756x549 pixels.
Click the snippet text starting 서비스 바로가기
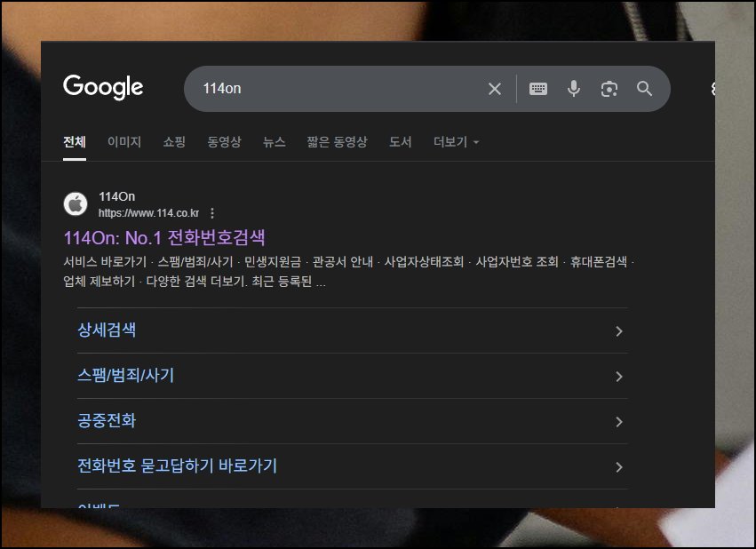pyautogui.click(x=349, y=271)
